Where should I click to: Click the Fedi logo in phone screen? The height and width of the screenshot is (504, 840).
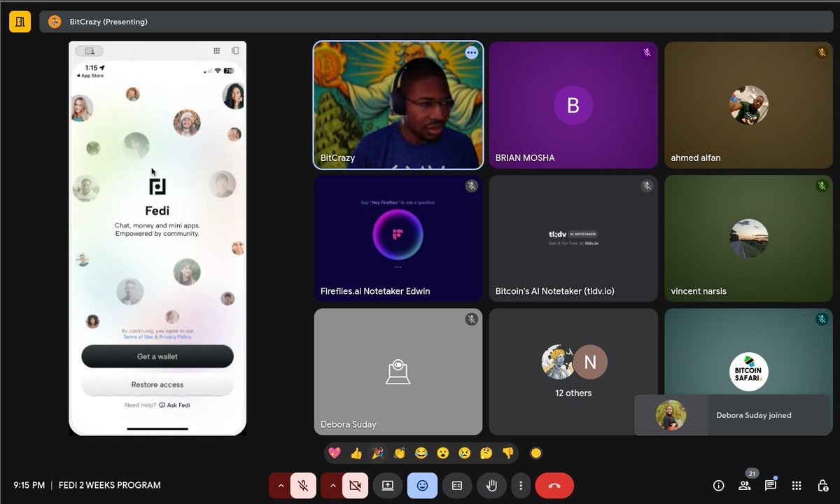pyautogui.click(x=157, y=186)
